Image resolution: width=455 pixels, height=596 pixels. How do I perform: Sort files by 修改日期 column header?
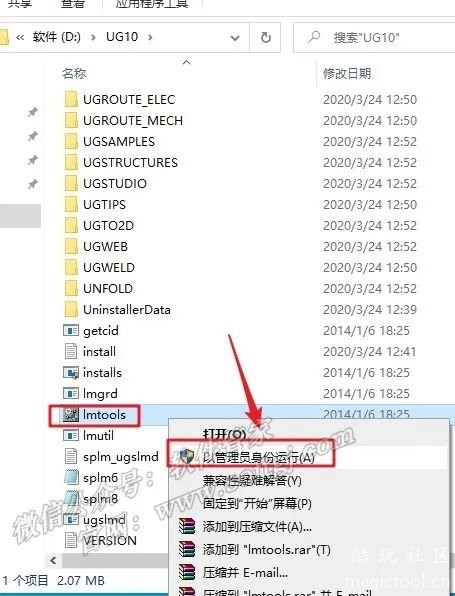347,73
